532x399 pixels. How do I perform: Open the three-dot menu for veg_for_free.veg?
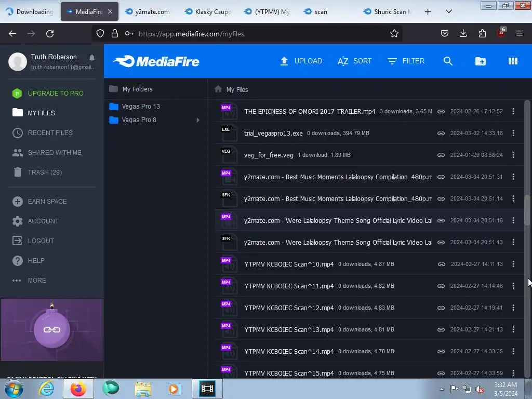(513, 155)
